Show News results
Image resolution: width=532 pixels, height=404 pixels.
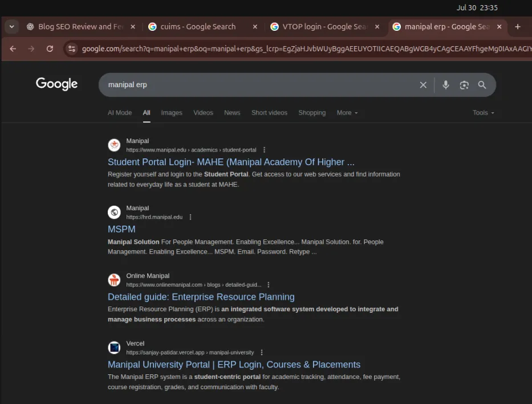click(x=232, y=113)
